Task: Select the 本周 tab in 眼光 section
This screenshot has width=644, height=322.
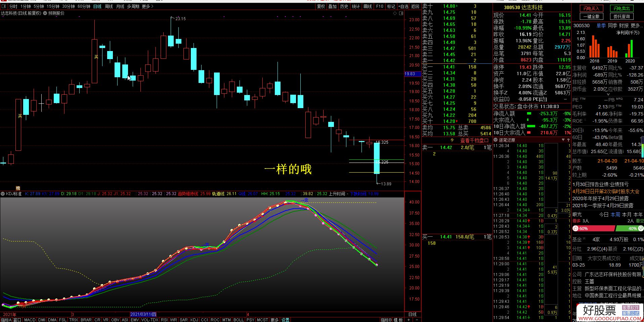Action: click(x=615, y=215)
